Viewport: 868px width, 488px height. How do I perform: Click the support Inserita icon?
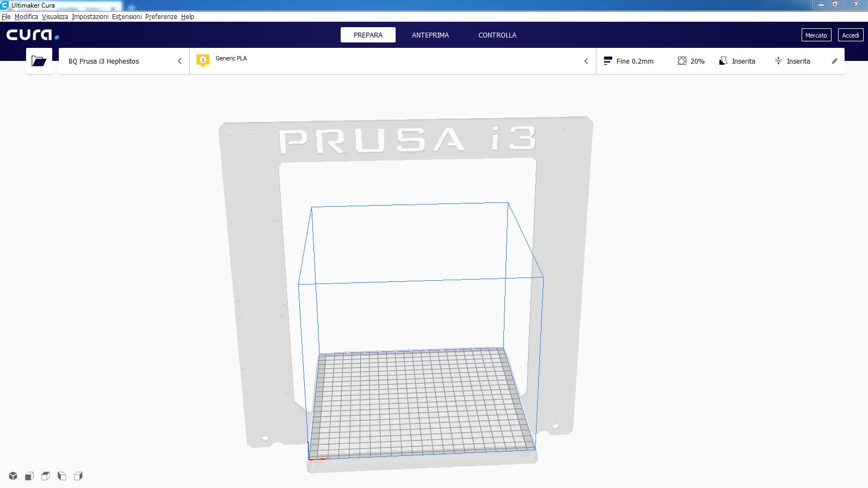pos(723,61)
